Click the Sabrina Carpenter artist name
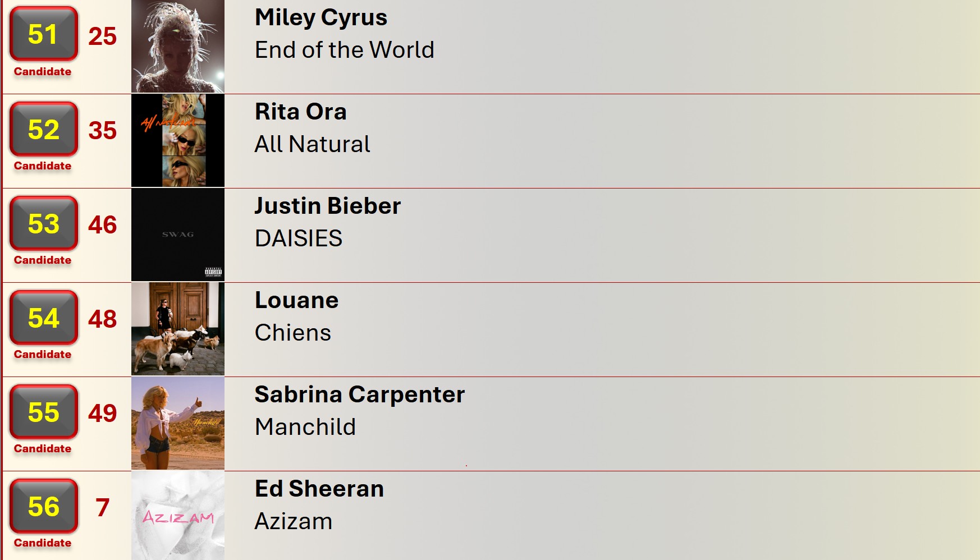Image resolution: width=980 pixels, height=560 pixels. [x=359, y=394]
